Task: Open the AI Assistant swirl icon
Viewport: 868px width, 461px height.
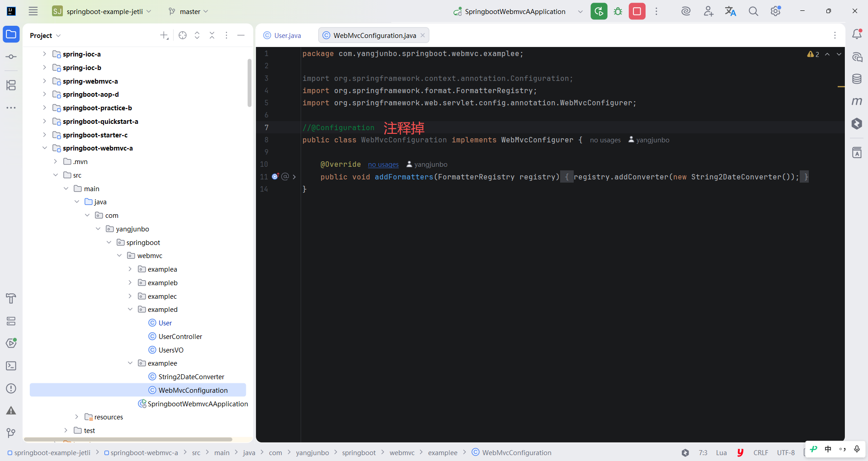Action: [x=686, y=11]
